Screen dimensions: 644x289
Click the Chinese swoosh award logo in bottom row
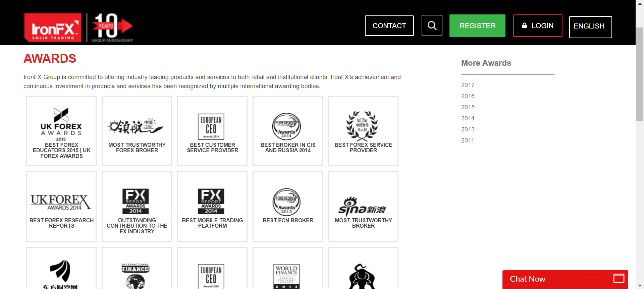pos(61,274)
